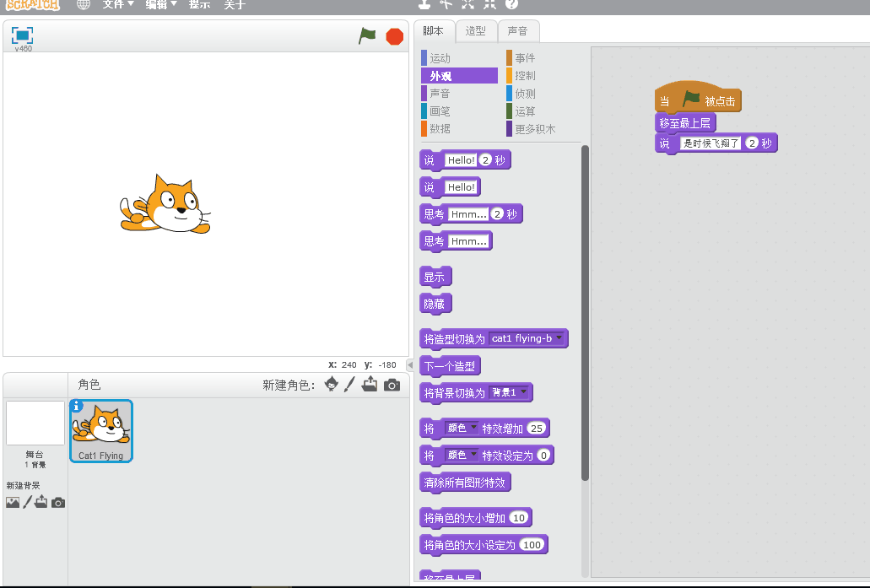The width and height of the screenshot is (870, 588).
Task: Select the 声音 block category under 外观
Action: click(459, 94)
